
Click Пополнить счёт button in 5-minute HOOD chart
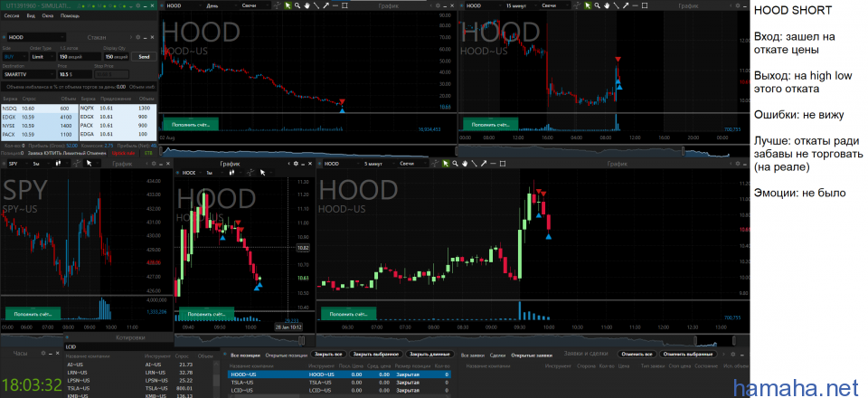[348, 313]
